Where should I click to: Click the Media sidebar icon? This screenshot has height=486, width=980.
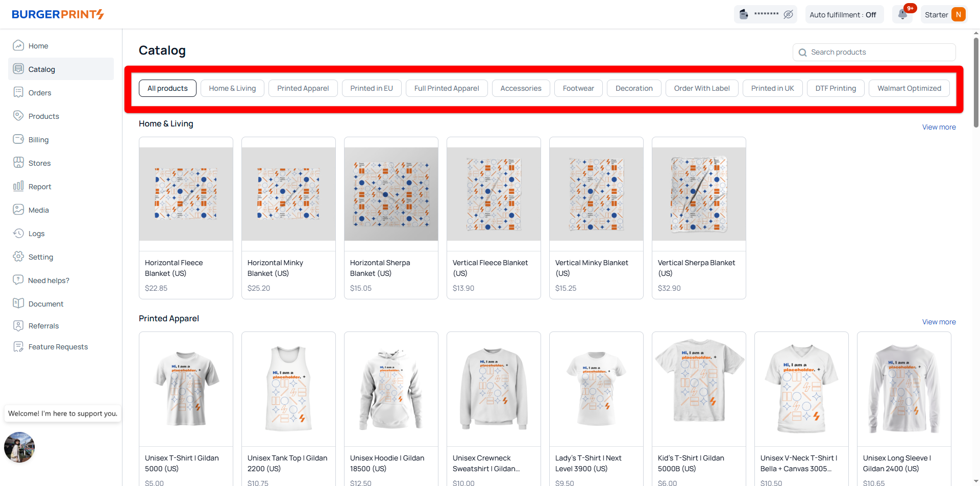(18, 210)
